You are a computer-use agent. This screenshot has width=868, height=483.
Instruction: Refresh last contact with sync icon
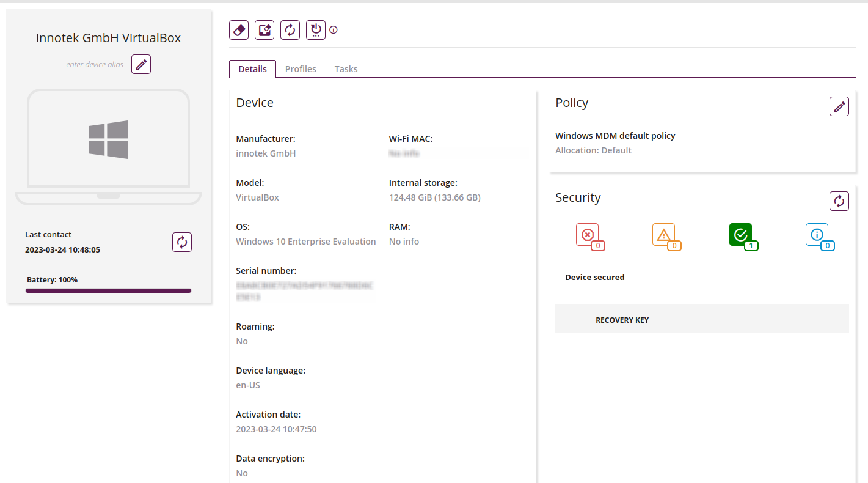tap(182, 242)
